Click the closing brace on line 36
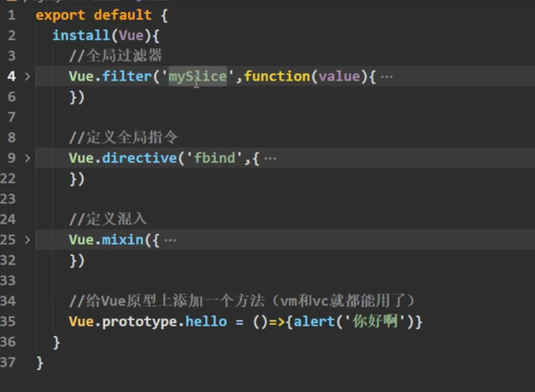 (56, 343)
